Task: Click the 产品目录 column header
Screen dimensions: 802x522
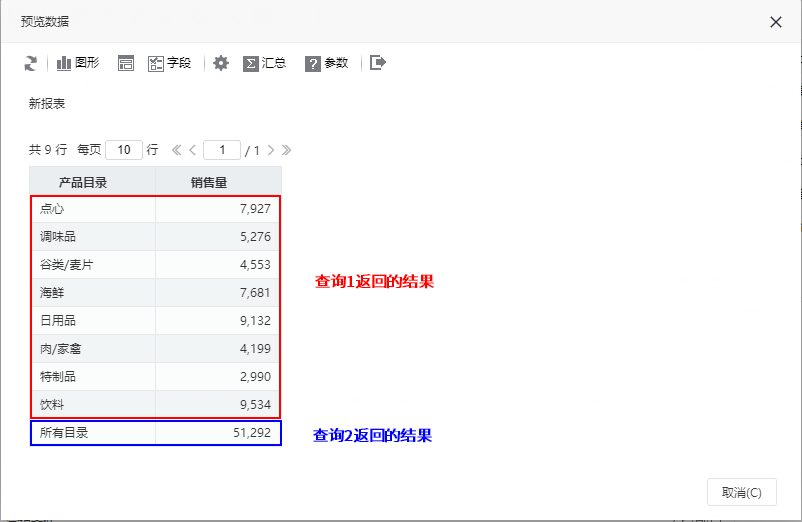Action: pos(93,182)
